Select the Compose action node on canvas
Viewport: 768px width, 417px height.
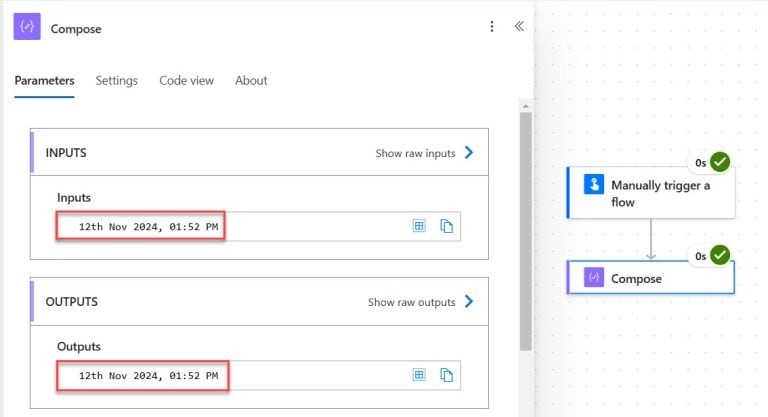coord(650,278)
